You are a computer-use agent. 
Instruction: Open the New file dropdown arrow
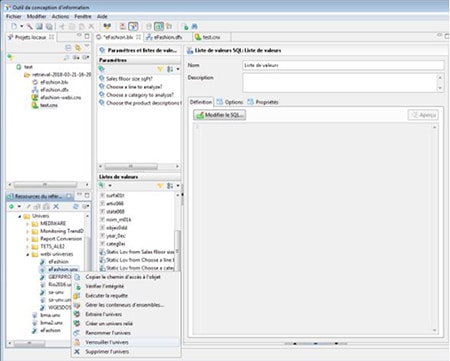click(21, 26)
